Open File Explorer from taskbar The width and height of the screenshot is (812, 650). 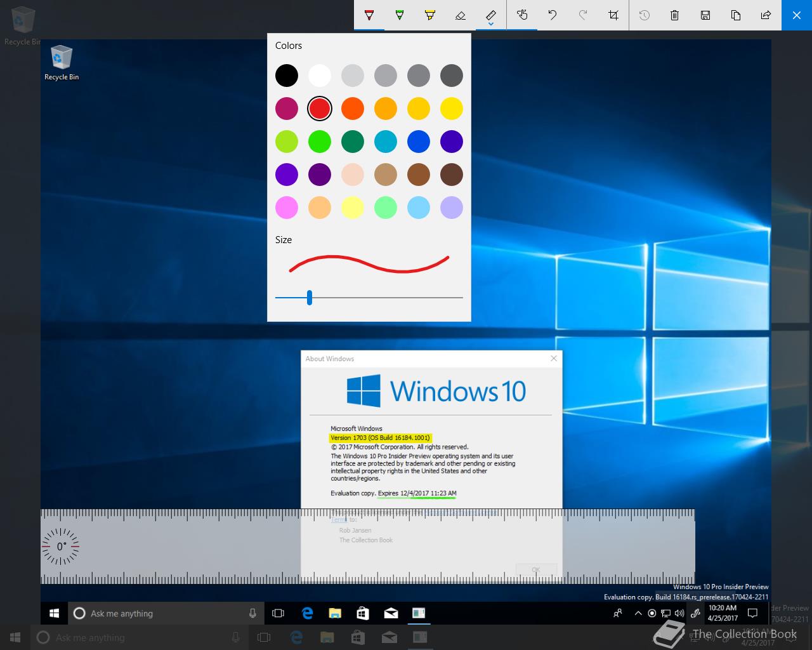pyautogui.click(x=335, y=613)
